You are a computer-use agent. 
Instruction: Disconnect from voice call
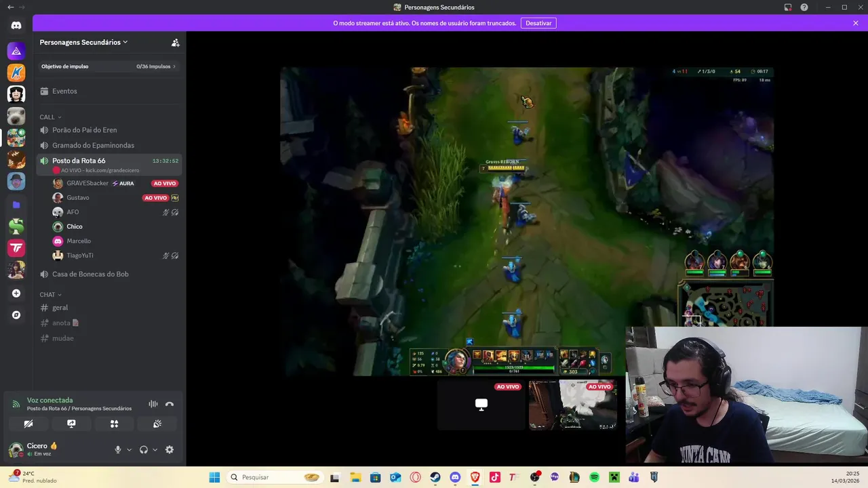170,404
